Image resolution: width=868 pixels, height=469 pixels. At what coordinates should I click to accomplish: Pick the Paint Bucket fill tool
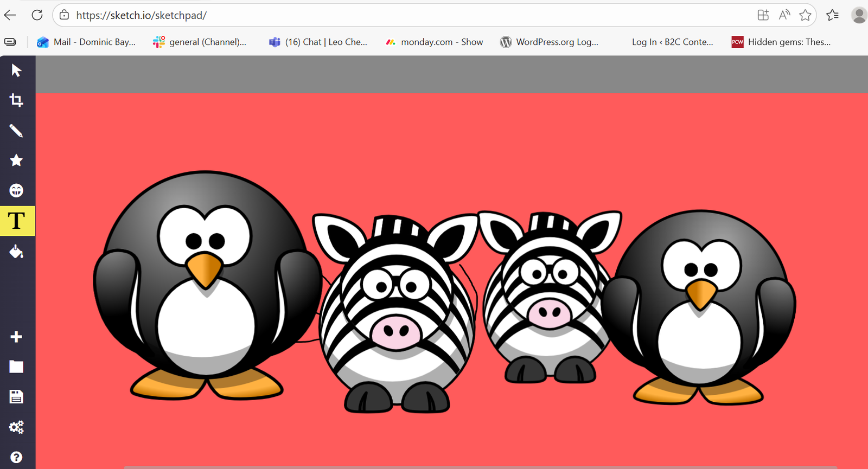point(16,252)
